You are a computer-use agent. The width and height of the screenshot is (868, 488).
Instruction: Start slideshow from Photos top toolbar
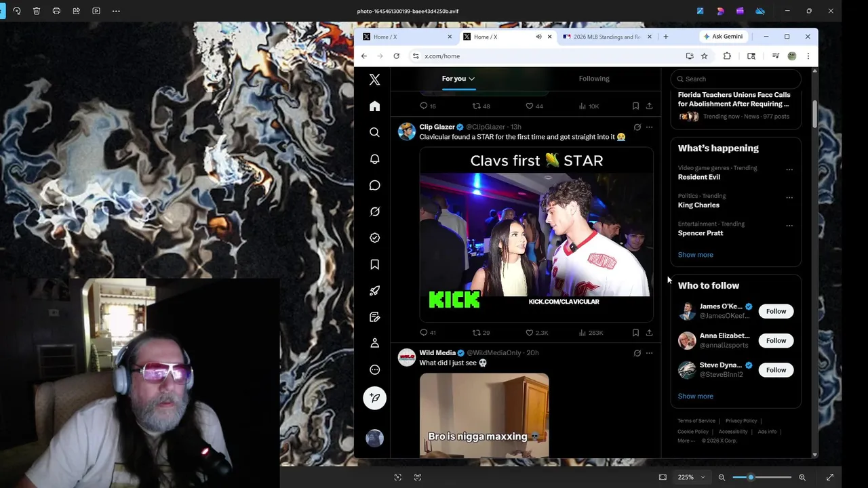[96, 11]
